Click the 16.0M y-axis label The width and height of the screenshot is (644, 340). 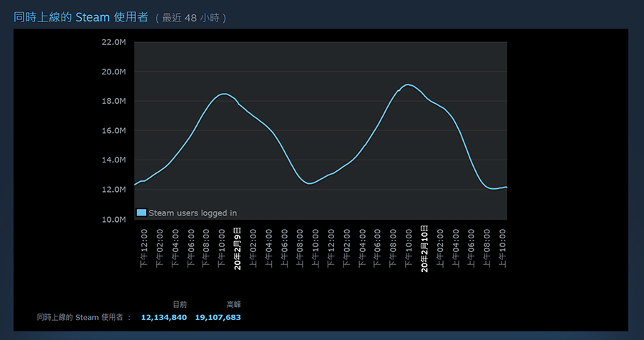(114, 130)
